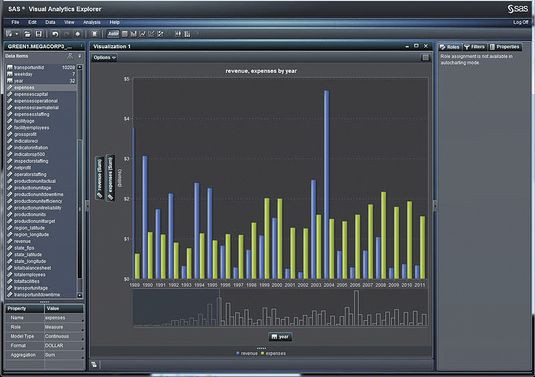The height and width of the screenshot is (377, 535).
Task: Switch to the Filters tab
Action: pos(475,47)
